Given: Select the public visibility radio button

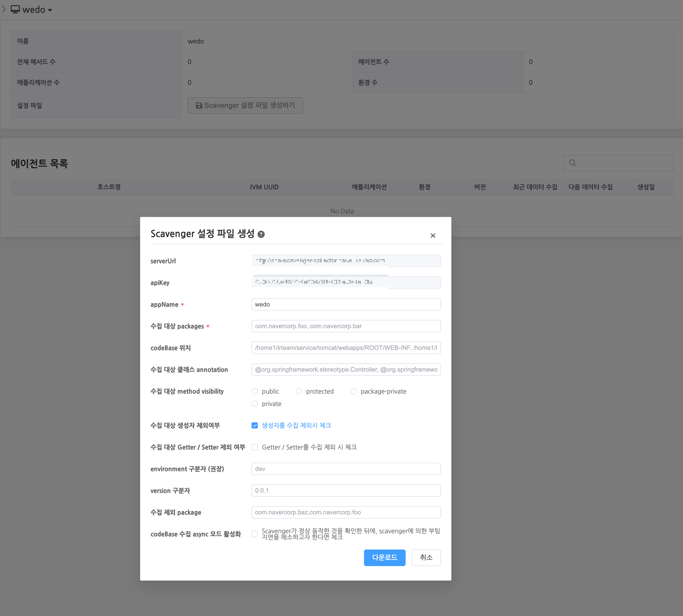Looking at the screenshot, I should pyautogui.click(x=255, y=391).
